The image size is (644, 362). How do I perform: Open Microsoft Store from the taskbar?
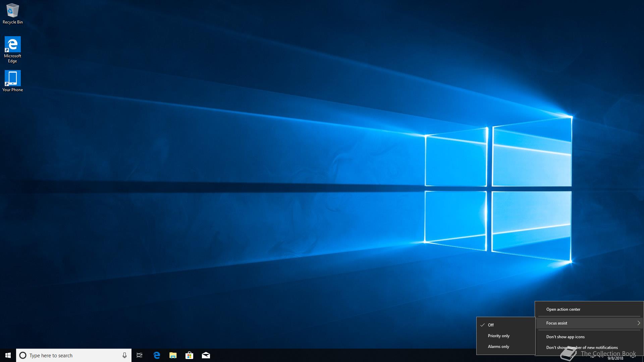tap(190, 355)
